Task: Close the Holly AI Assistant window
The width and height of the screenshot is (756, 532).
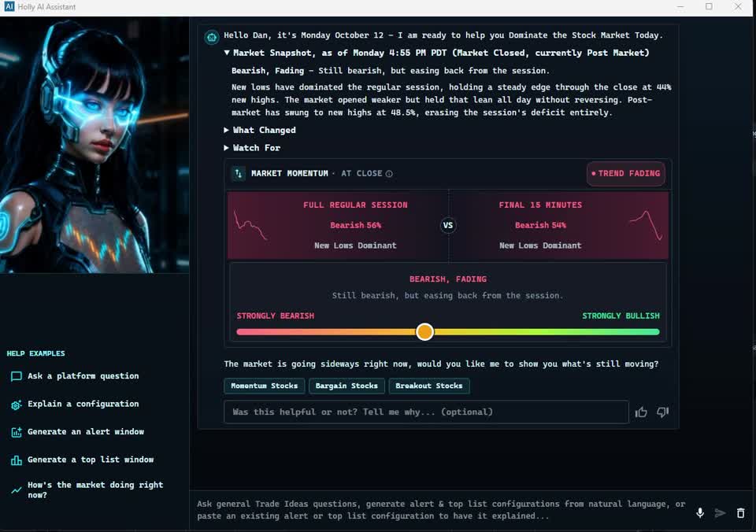Action: [738, 7]
